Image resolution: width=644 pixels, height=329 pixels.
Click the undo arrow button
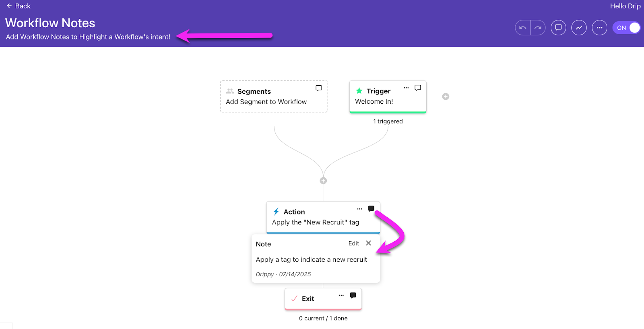(x=522, y=28)
